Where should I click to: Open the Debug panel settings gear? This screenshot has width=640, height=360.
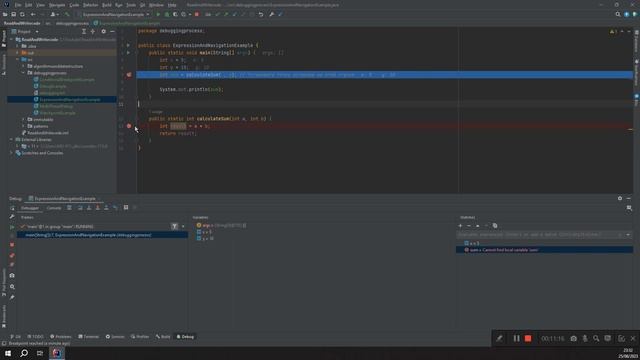620,198
